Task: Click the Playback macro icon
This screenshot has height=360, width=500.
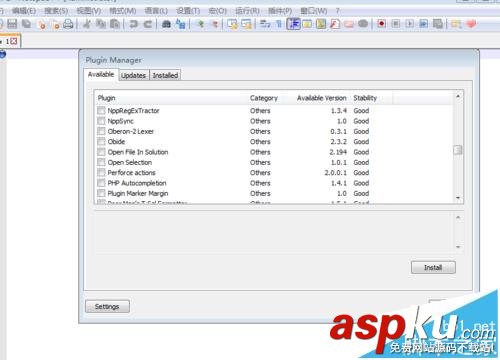Action: click(x=410, y=24)
